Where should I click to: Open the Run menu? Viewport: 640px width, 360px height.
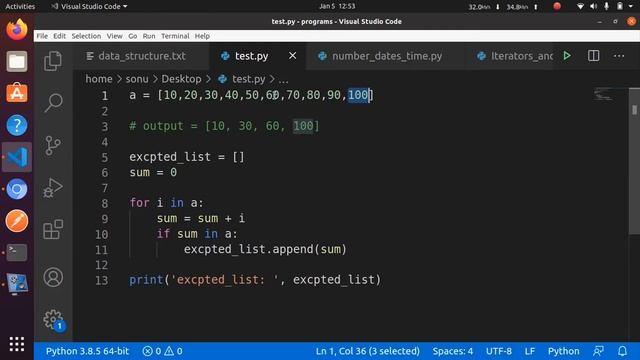[x=149, y=36]
